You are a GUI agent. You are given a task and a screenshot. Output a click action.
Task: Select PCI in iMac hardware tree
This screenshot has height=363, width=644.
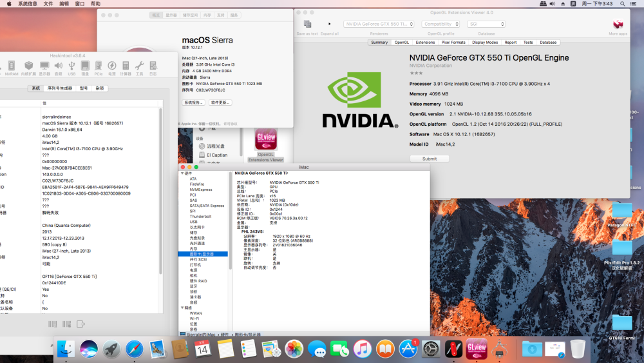pyautogui.click(x=193, y=195)
